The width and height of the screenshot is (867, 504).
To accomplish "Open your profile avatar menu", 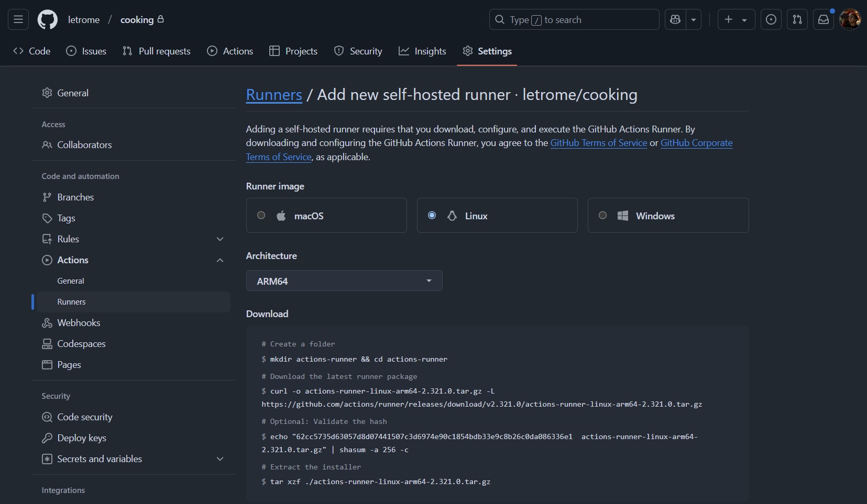I will (x=849, y=19).
